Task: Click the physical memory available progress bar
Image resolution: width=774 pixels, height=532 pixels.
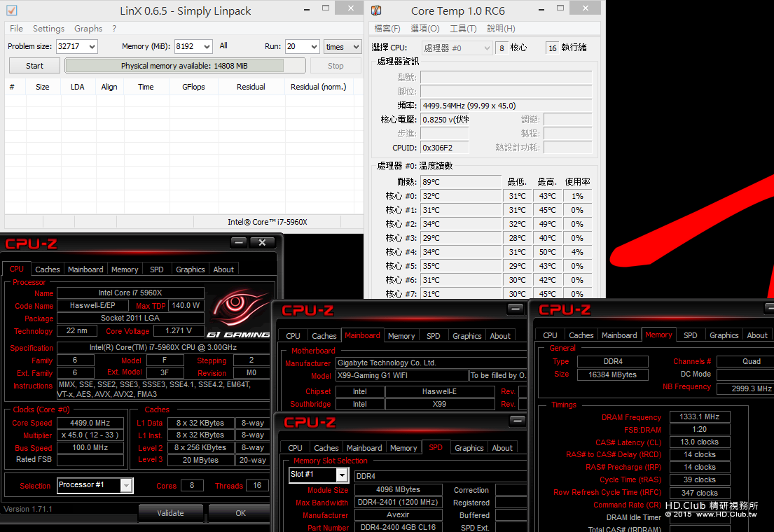Action: point(185,66)
